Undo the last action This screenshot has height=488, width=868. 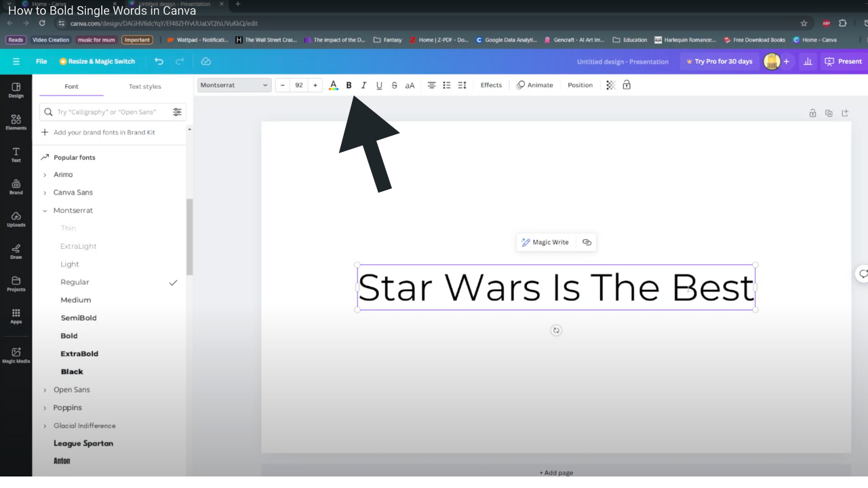coord(159,62)
